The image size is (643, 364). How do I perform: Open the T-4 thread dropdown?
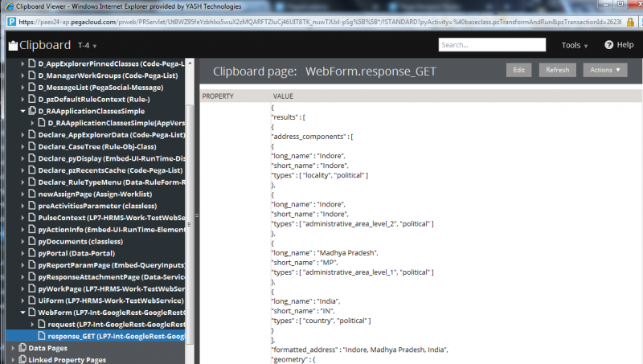[88, 46]
